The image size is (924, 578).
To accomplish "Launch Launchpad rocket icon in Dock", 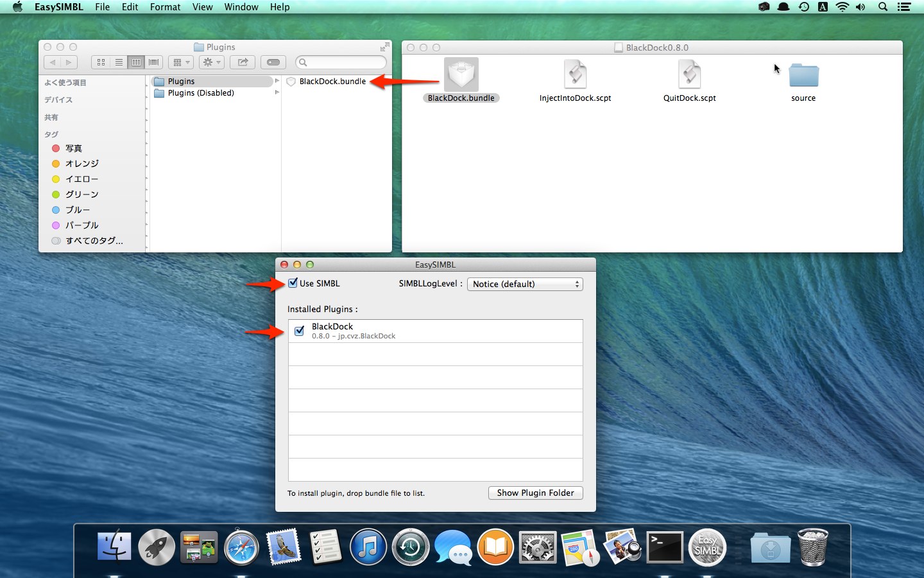I will 157,547.
